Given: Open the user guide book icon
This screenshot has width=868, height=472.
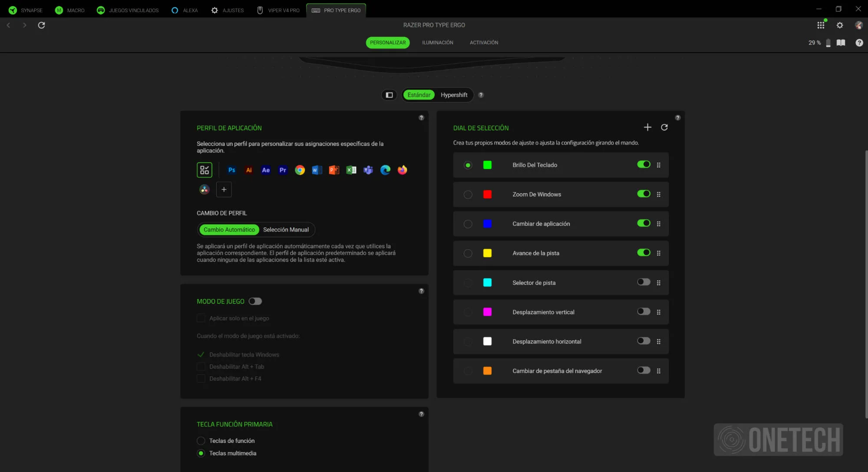Looking at the screenshot, I should 841,43.
